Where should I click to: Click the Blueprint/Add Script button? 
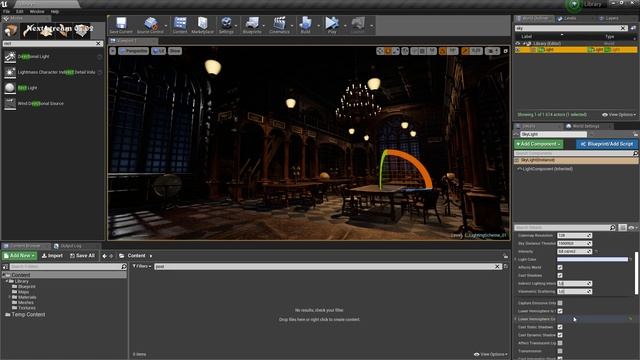coord(607,144)
